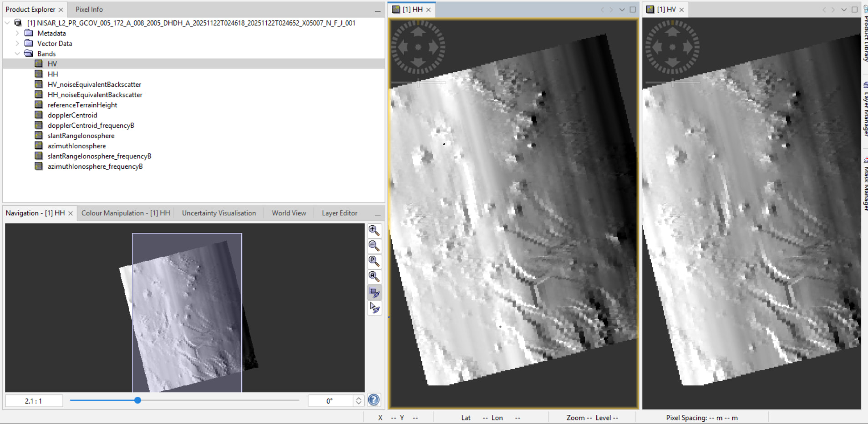Open the HV view tab list dropdown
Viewport: 868px width, 424px height.
[843, 10]
